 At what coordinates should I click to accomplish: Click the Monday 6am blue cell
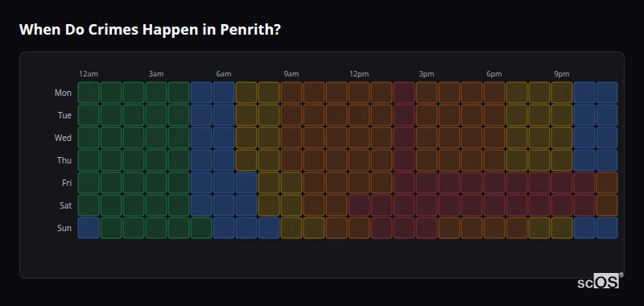pos(224,93)
